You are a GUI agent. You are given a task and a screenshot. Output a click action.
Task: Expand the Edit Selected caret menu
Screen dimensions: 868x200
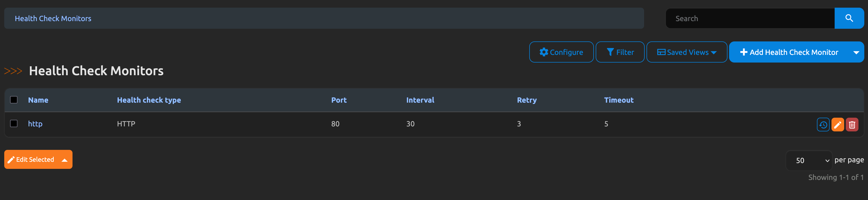coord(65,160)
